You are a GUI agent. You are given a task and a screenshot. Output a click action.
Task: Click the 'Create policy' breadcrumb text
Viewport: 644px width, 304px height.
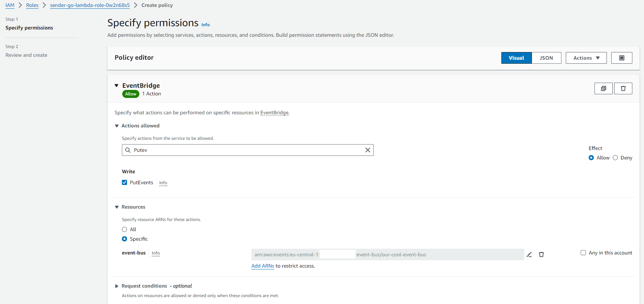157,5
